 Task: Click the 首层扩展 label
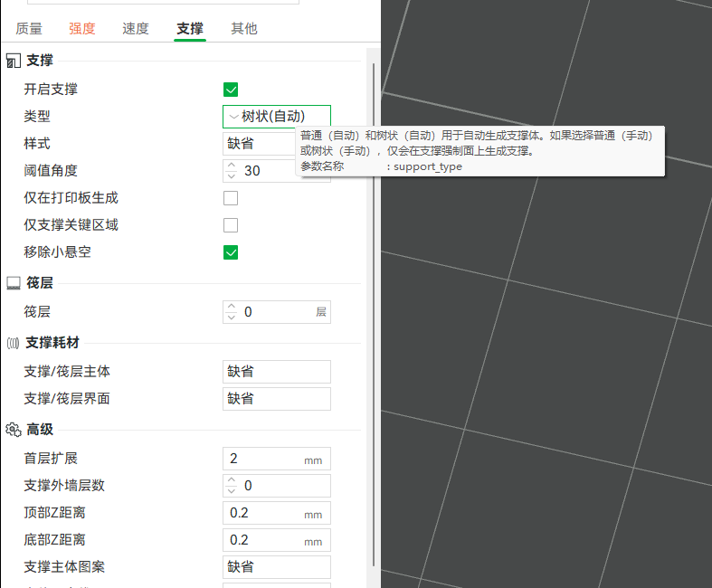tap(51, 459)
